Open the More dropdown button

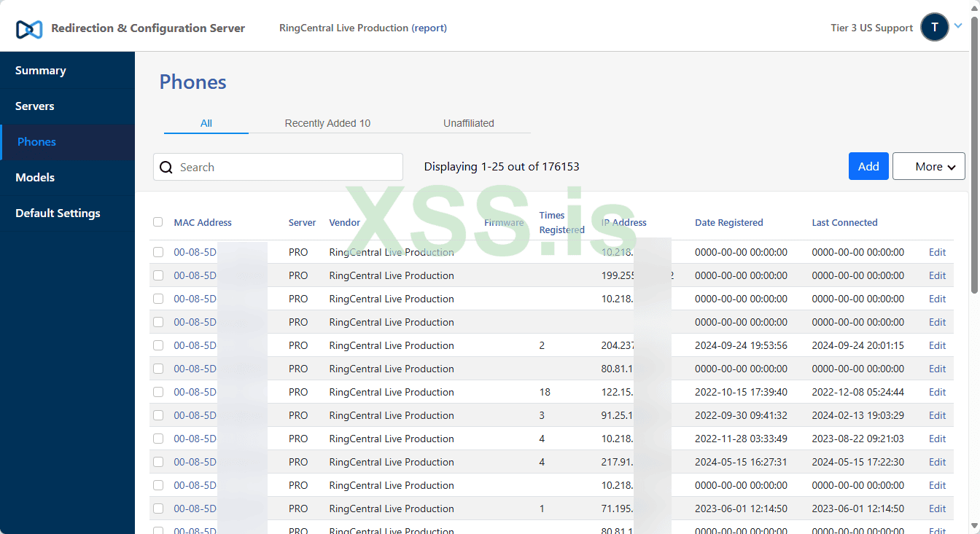click(x=928, y=166)
